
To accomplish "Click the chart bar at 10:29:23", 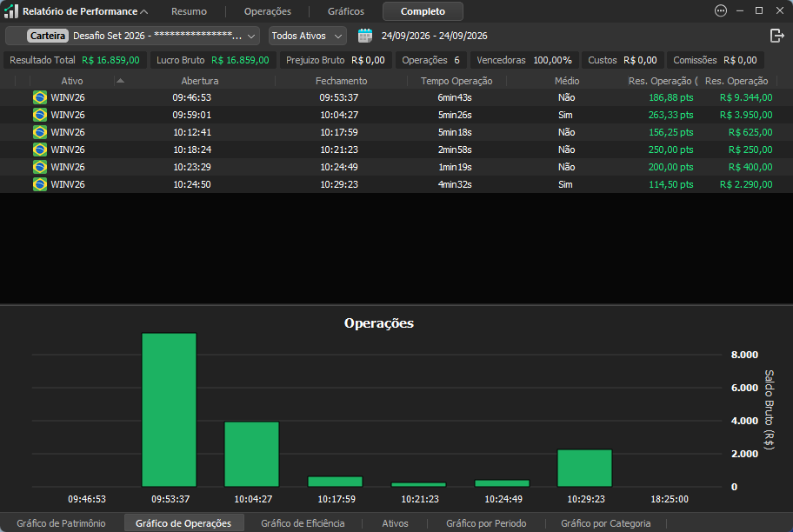I will point(584,468).
